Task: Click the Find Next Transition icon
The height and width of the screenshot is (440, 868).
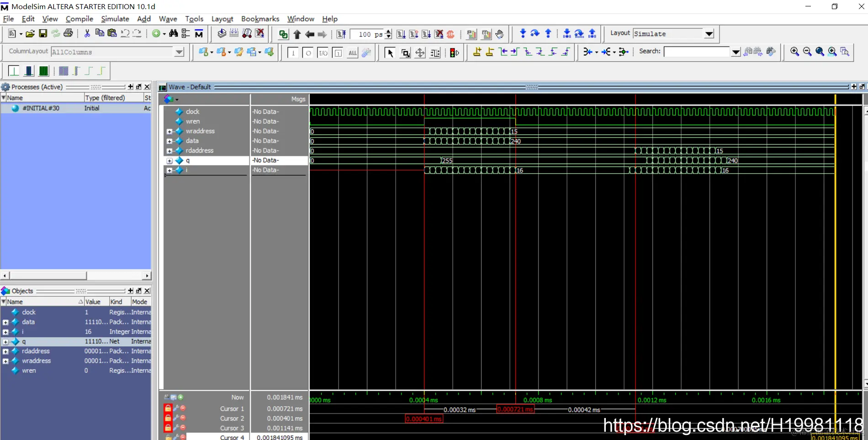Action: coord(515,52)
